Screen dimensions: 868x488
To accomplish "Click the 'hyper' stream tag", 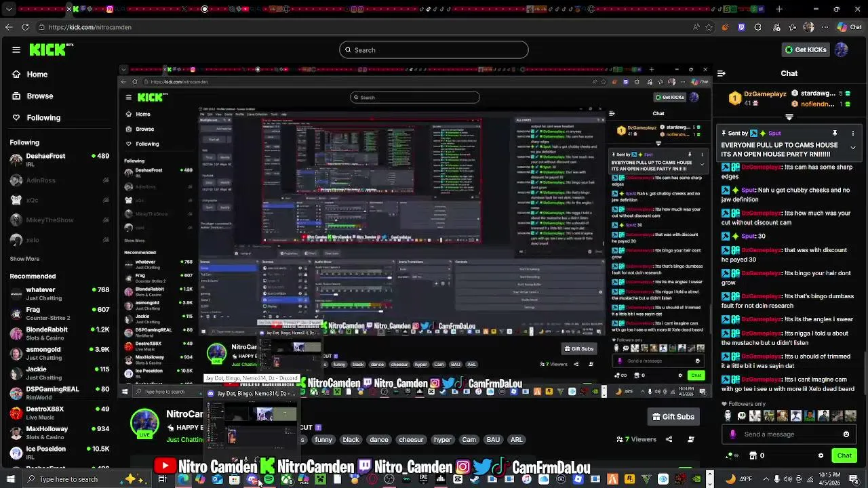I will point(443,440).
